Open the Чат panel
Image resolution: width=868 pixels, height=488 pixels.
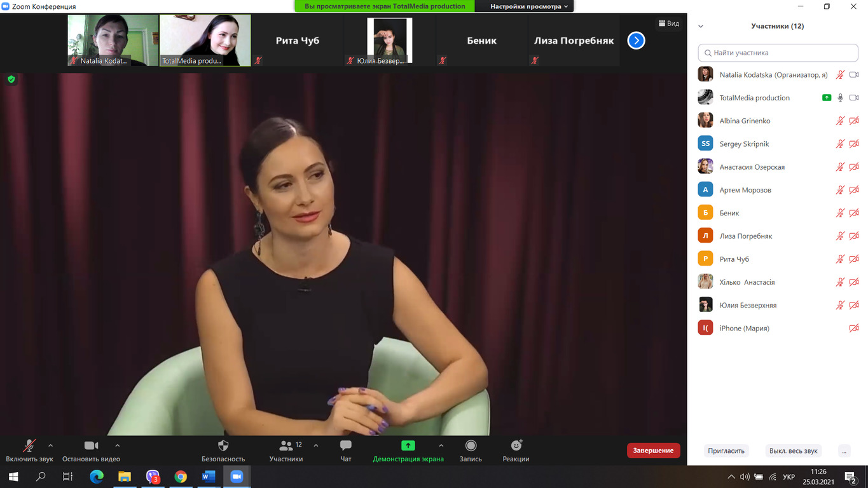tap(345, 451)
